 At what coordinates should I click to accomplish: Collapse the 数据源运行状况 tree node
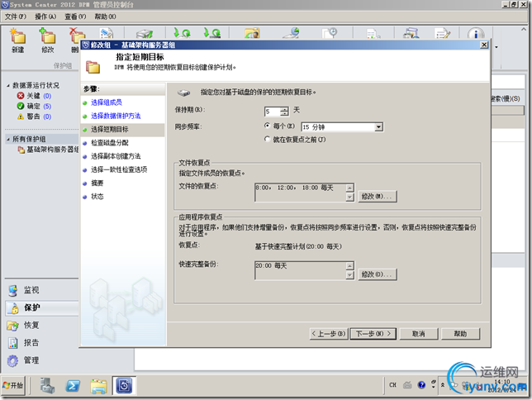[8, 86]
